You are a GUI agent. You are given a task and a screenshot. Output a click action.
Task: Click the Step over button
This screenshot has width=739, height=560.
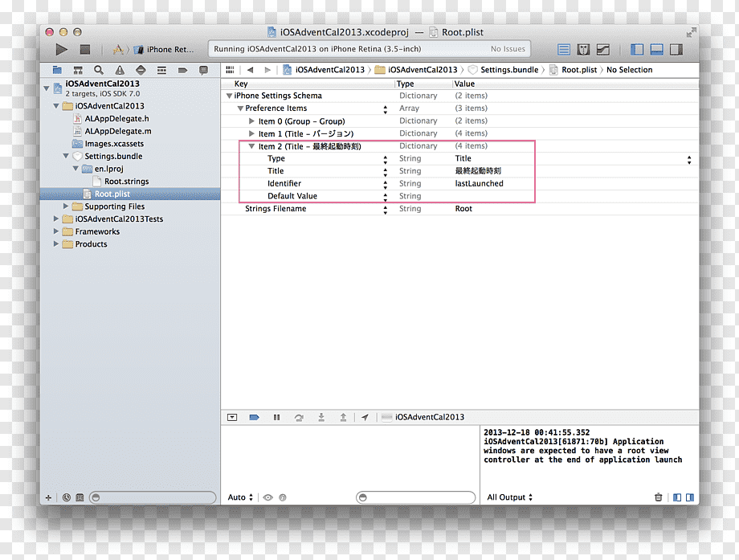[299, 417]
